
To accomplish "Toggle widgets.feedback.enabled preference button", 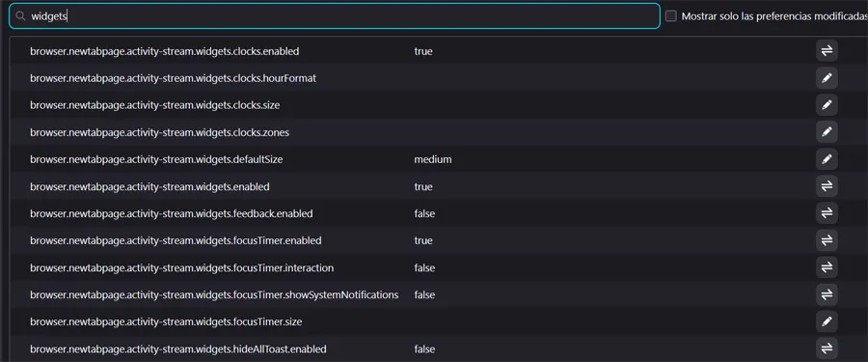I will click(827, 213).
